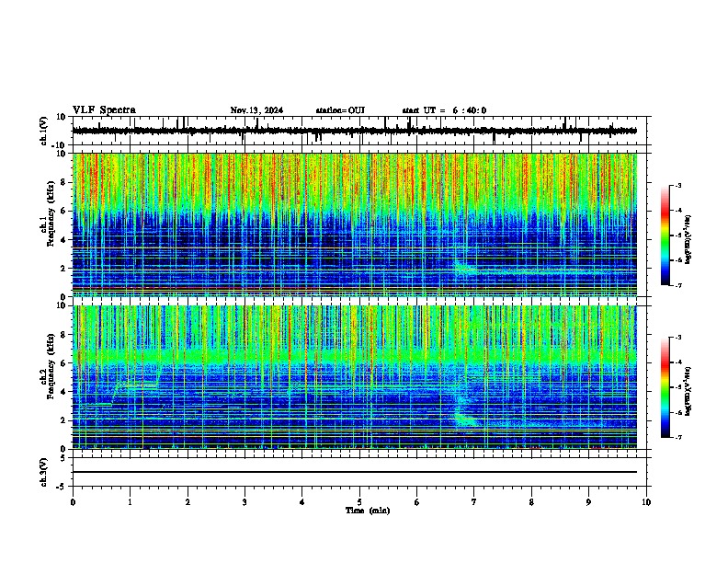Image resolution: width=728 pixels, height=563 pixels.
Task: Click the time axis tick label "3"
Action: (x=245, y=502)
